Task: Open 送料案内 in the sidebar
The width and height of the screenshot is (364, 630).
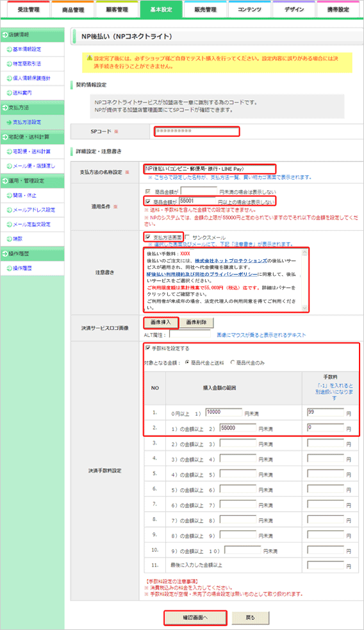Action: click(x=22, y=92)
